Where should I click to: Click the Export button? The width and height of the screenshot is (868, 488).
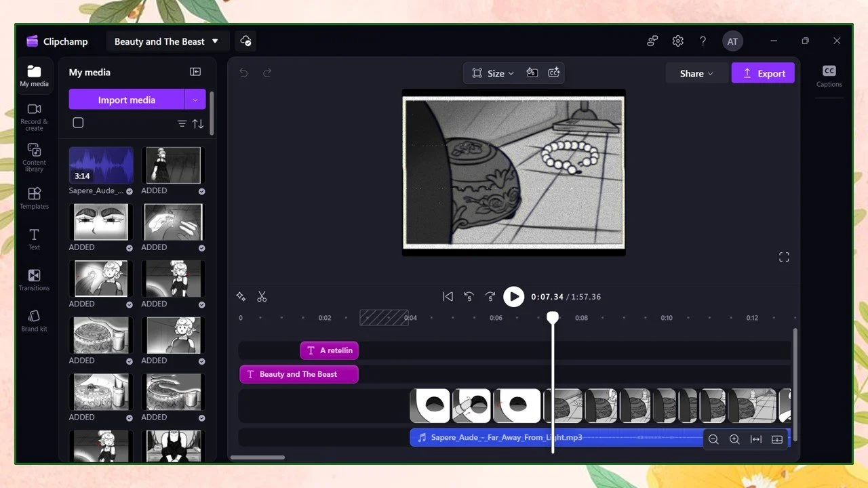pos(763,73)
